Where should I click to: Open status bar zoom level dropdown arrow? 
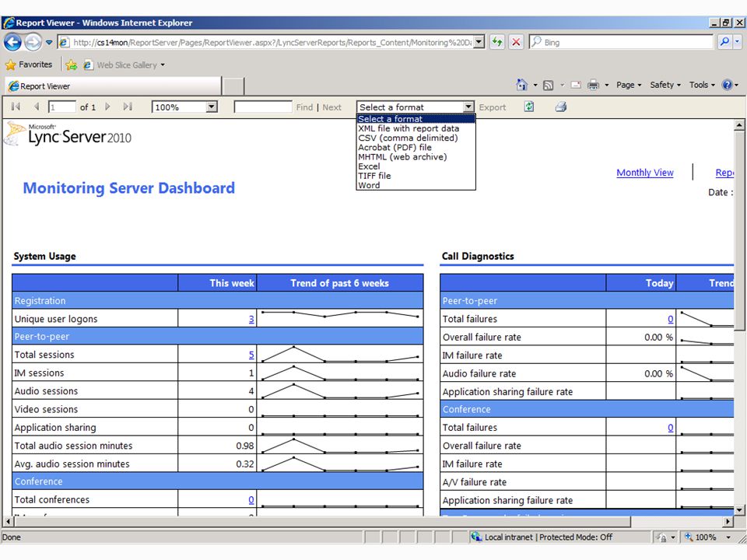pos(728,537)
